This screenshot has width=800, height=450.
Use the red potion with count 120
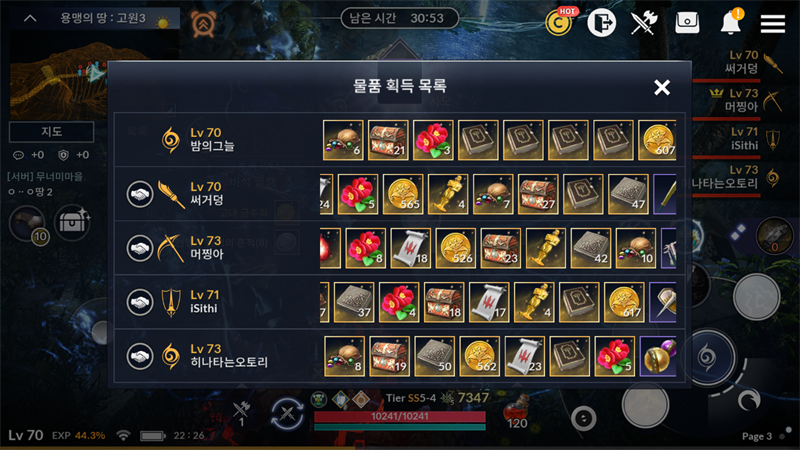pos(516,411)
